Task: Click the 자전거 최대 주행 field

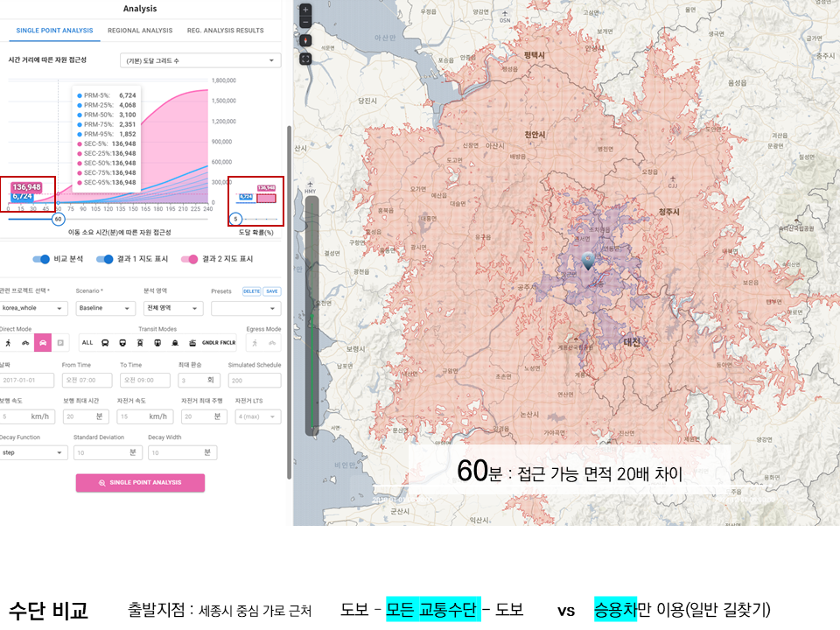Action: click(204, 416)
